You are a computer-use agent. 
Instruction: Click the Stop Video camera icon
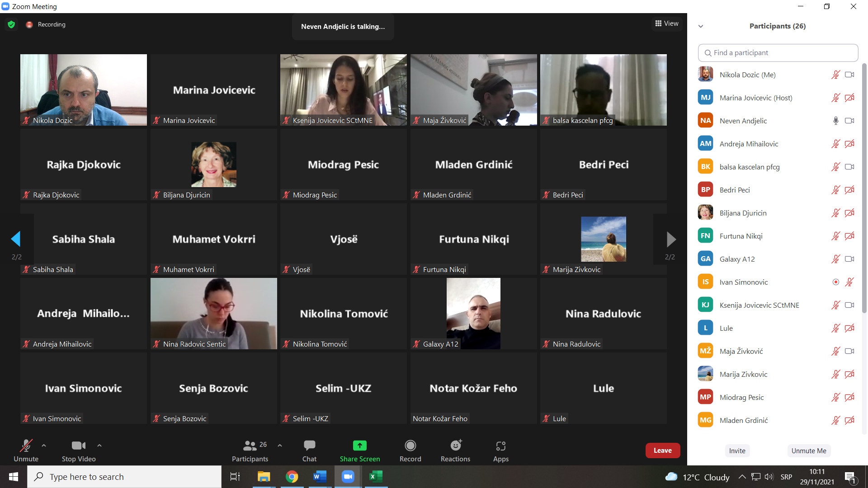[79, 446]
